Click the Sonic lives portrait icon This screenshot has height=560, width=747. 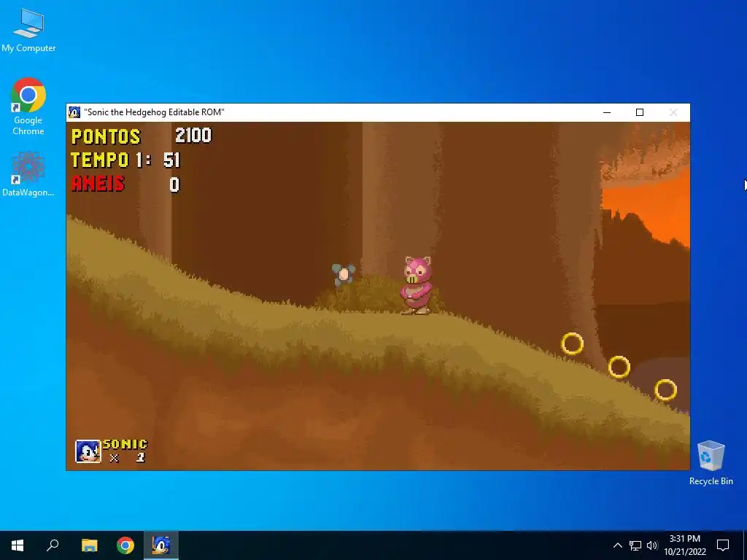(88, 451)
